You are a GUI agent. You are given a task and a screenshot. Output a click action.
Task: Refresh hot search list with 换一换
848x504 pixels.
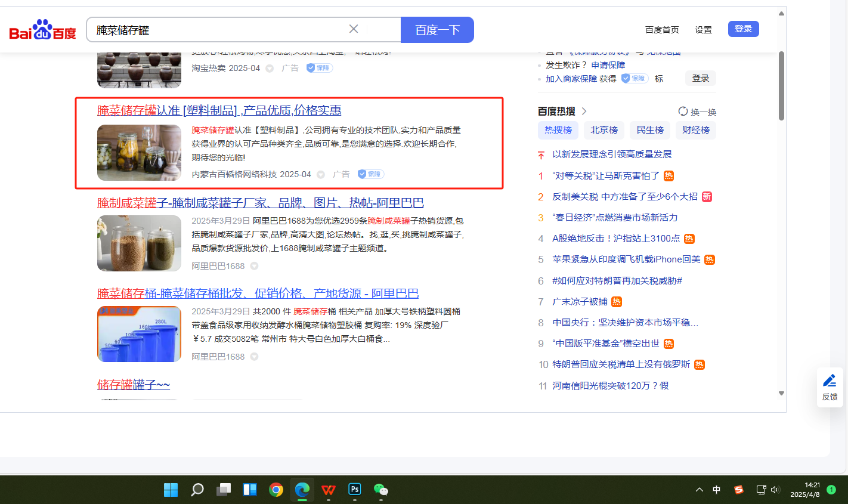click(x=697, y=112)
